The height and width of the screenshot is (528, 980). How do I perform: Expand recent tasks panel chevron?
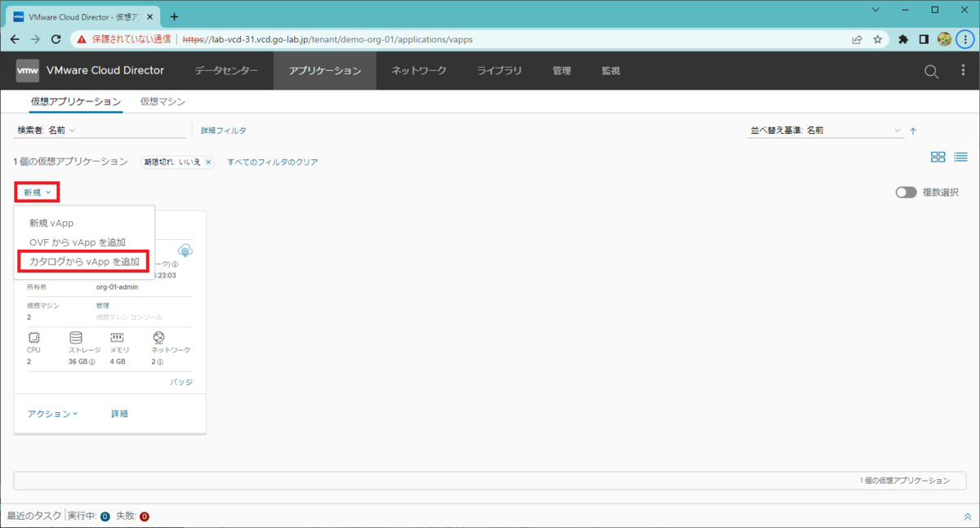pyautogui.click(x=968, y=517)
